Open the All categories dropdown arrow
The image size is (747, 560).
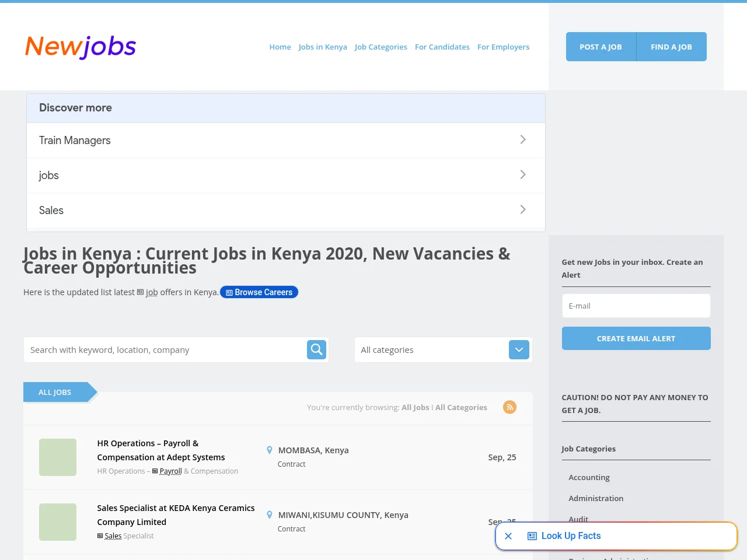519,349
